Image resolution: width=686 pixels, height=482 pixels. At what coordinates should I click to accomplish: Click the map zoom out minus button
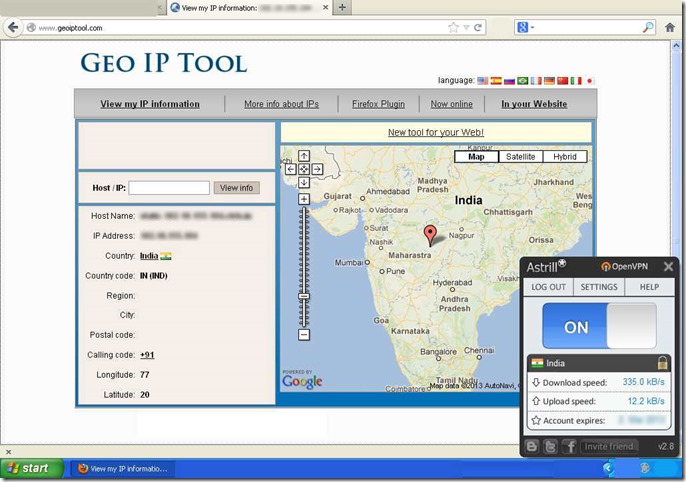[x=304, y=335]
